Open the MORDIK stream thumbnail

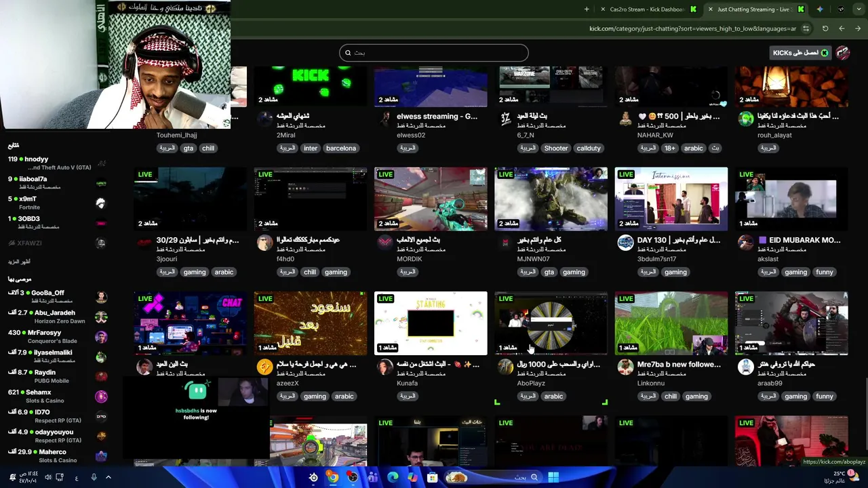tap(431, 199)
